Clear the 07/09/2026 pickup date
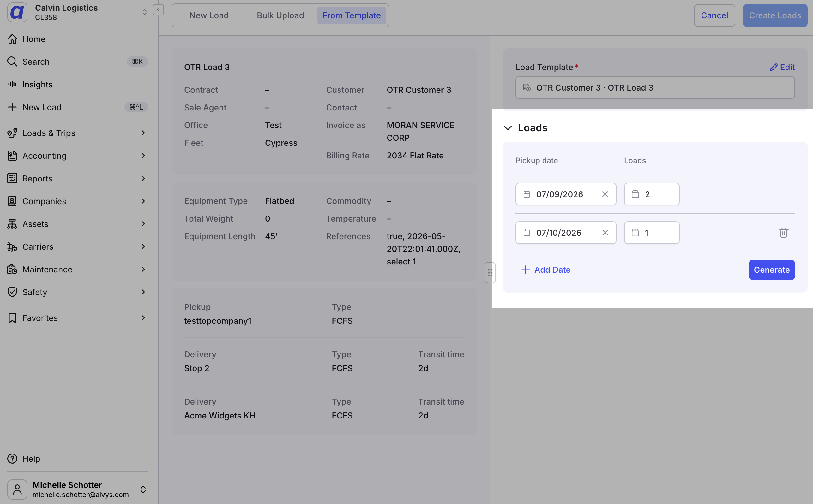The width and height of the screenshot is (813, 504). click(x=605, y=194)
